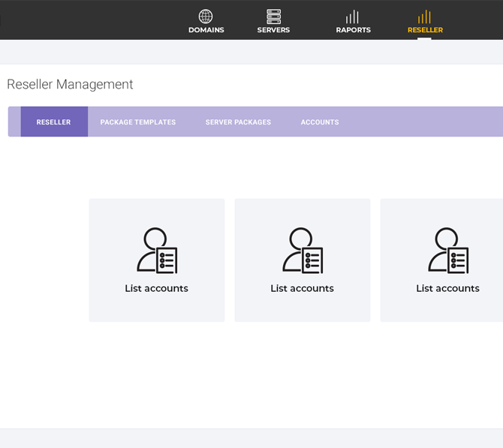Click the Domains text label in top navigation

point(206,30)
